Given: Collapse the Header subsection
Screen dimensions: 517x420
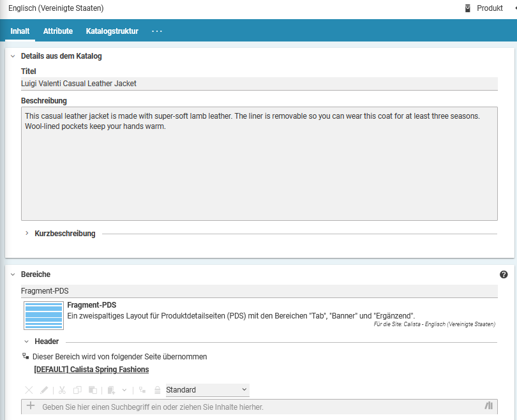Looking at the screenshot, I should click(26, 341).
